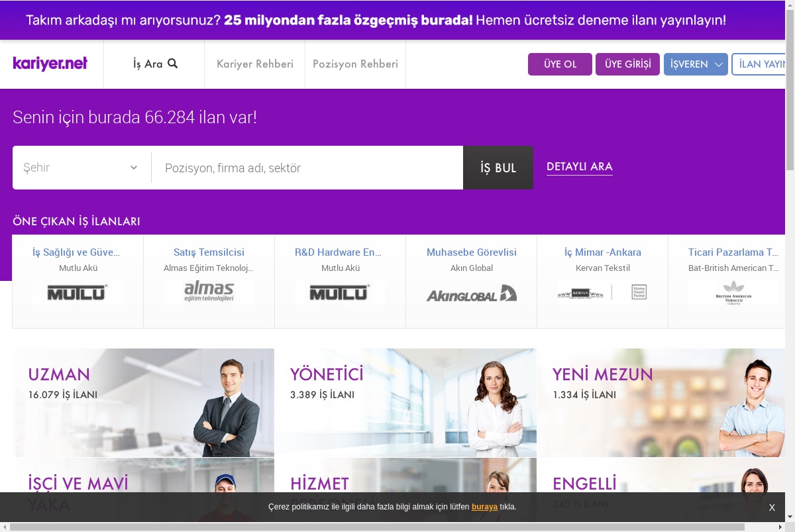Open the İş Ara menu

tap(154, 64)
